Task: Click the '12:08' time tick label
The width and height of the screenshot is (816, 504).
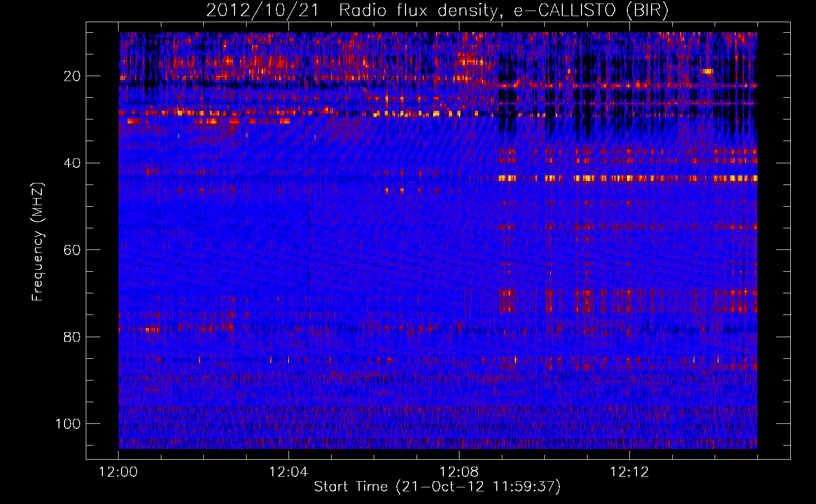Action: point(459,472)
